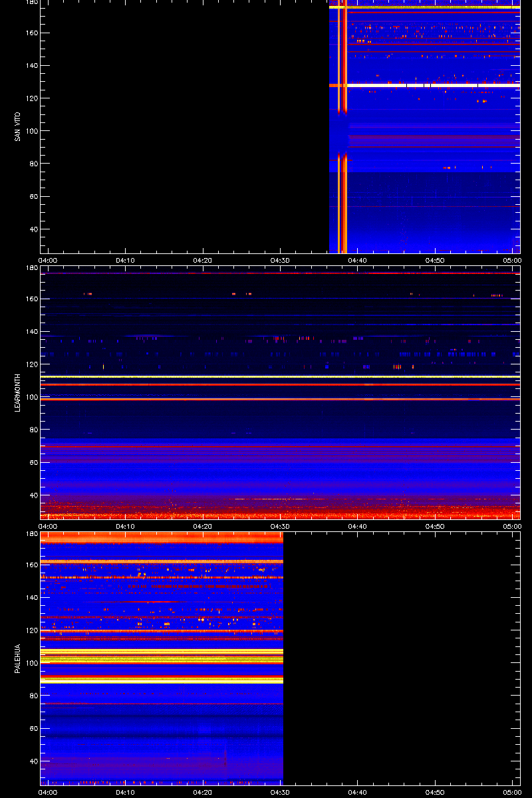Image resolution: width=532 pixels, height=798 pixels.
Task: Select the 60 frequency label on Learmonth axis
Action: coord(34,463)
